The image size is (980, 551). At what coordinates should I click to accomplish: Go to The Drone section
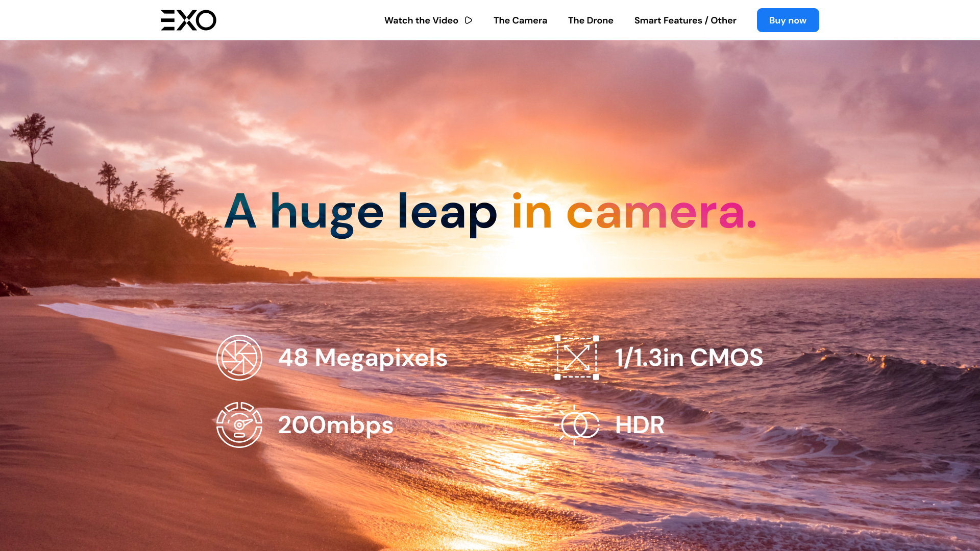tap(591, 20)
